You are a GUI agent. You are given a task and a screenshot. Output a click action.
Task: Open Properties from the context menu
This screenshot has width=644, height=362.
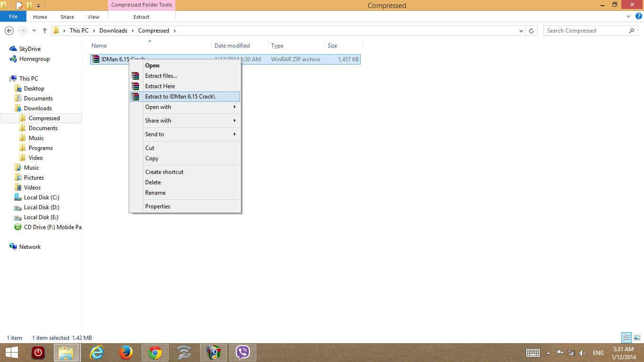185,206
